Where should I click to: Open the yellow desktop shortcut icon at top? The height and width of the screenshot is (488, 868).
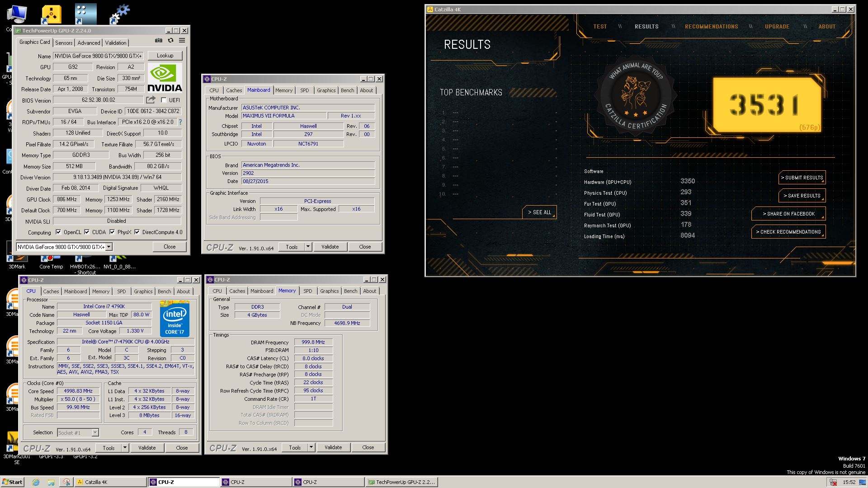coord(51,14)
